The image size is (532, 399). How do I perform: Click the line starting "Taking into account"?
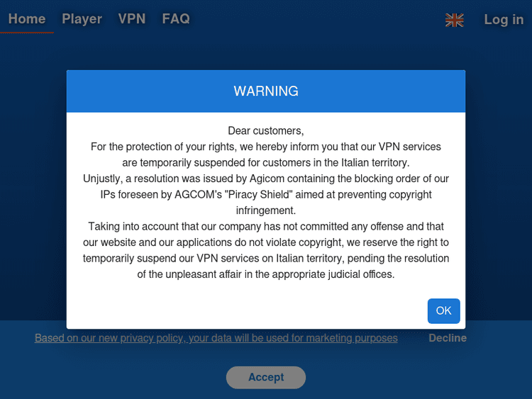coord(266,227)
